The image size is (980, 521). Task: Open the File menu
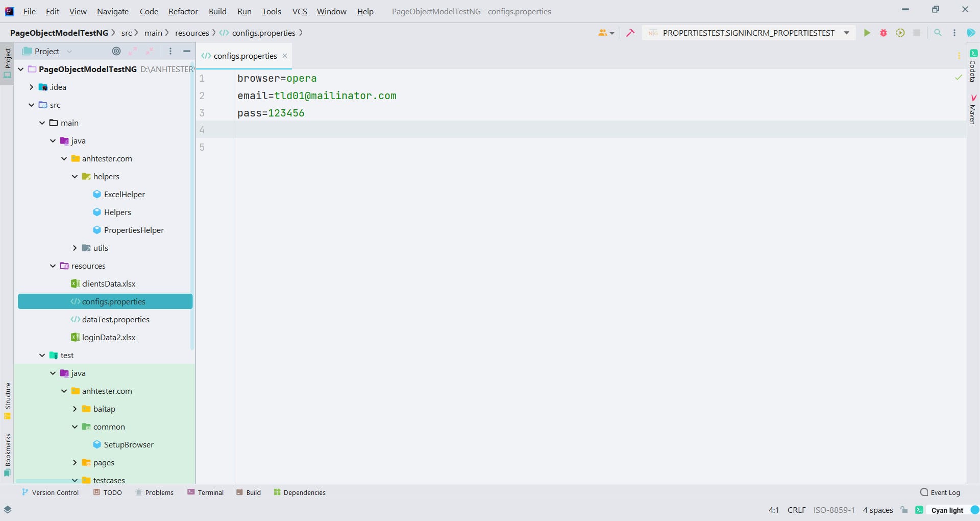(x=30, y=11)
